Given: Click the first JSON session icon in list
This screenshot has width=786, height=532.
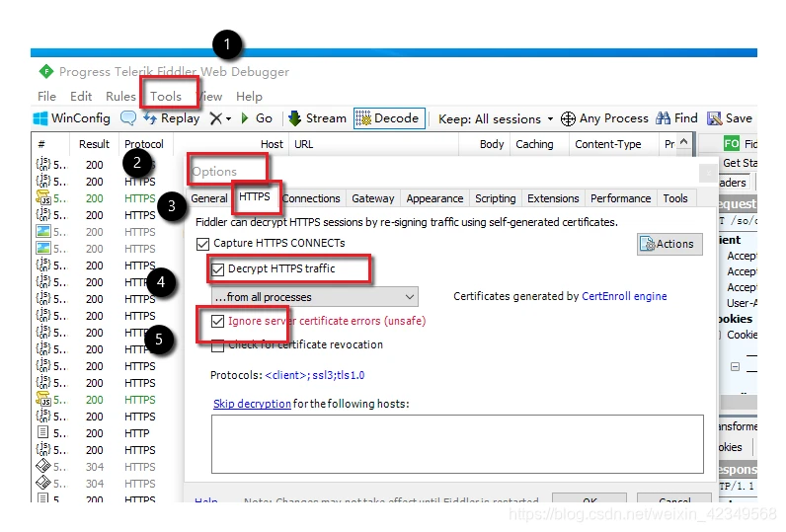Looking at the screenshot, I should pyautogui.click(x=43, y=164).
